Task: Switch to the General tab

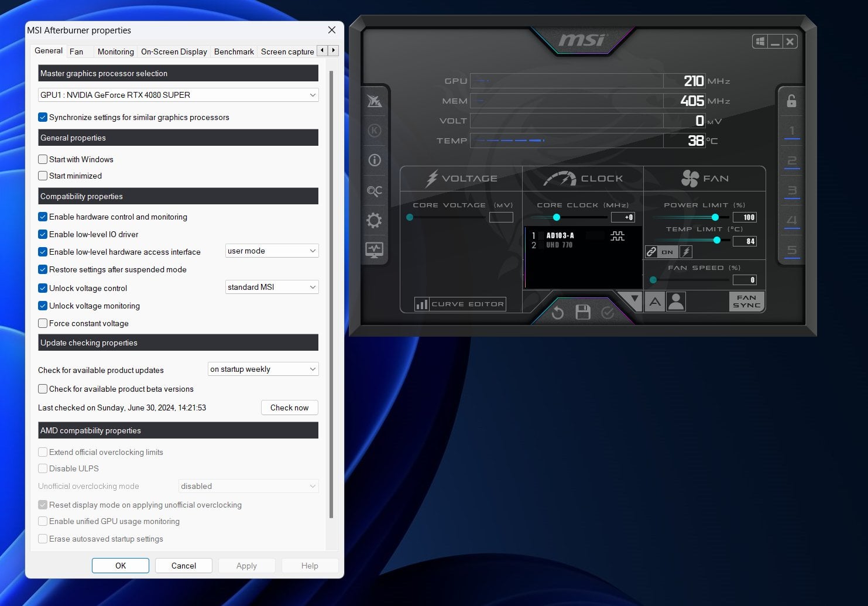Action: [x=49, y=50]
